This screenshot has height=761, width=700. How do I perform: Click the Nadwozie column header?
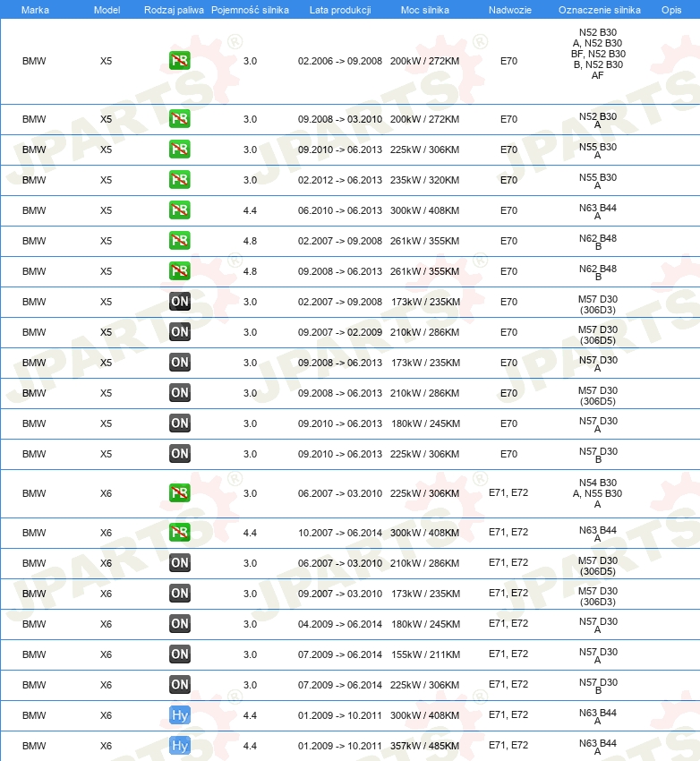pos(510,10)
